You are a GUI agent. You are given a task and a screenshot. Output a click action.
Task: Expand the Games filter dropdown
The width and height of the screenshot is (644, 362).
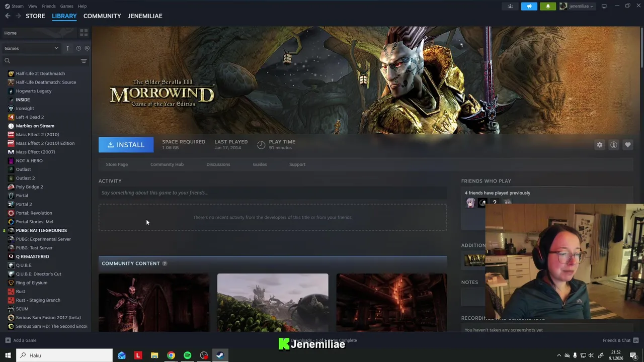pos(31,48)
